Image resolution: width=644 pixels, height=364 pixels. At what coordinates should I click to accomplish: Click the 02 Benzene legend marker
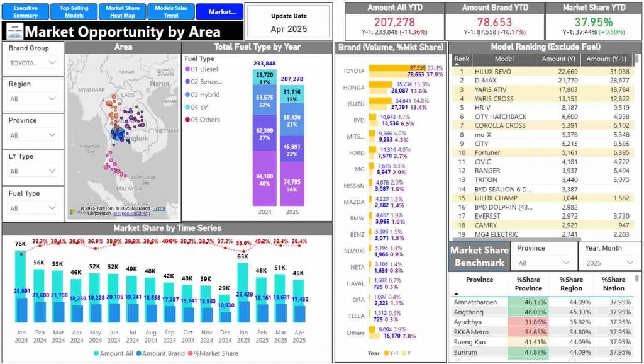pyautogui.click(x=187, y=82)
